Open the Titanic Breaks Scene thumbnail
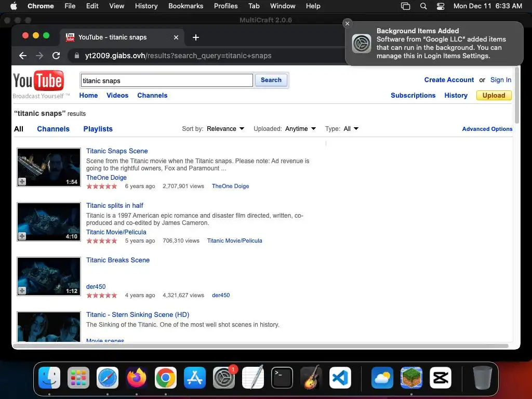 click(49, 276)
